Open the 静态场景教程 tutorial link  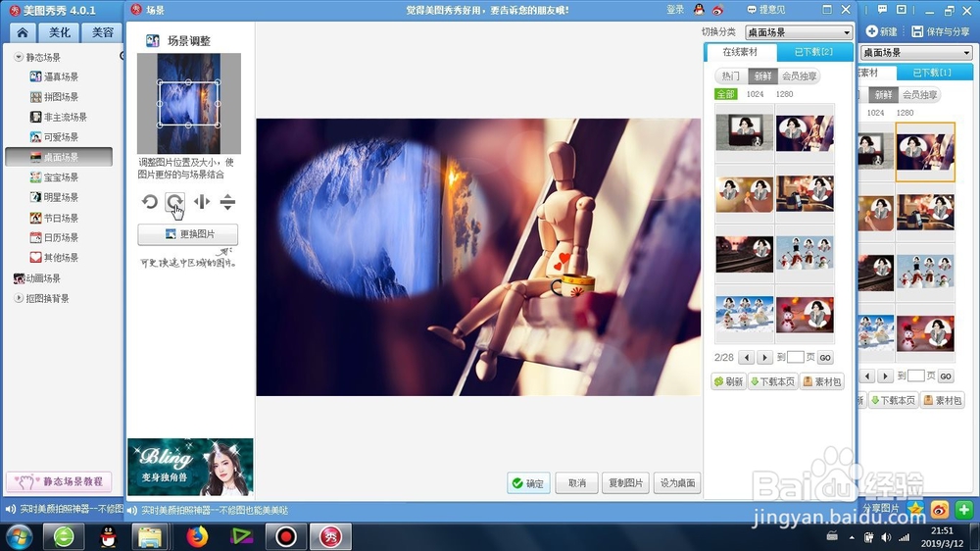pos(59,481)
